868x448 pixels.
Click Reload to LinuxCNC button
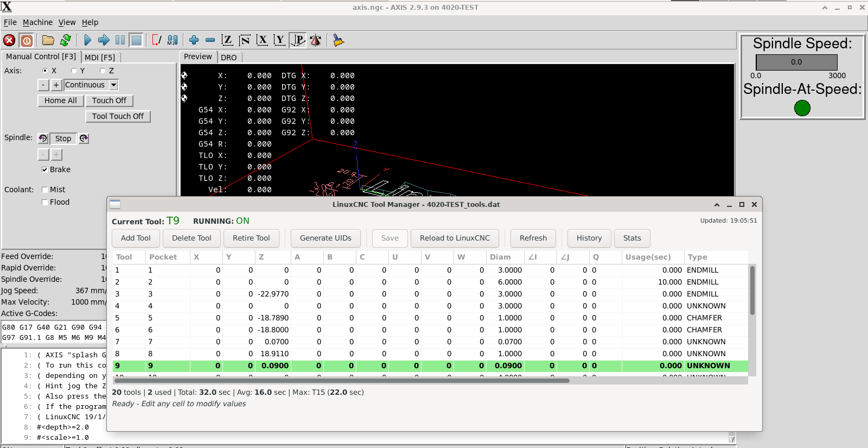pos(455,238)
